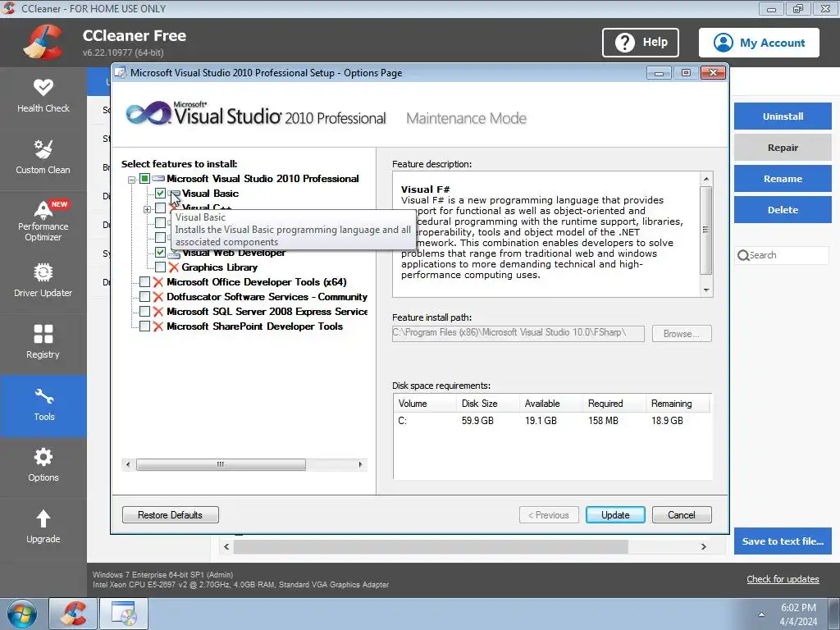Select Dotfuscator Software Services - Community item
The image size is (840, 630).
[267, 297]
